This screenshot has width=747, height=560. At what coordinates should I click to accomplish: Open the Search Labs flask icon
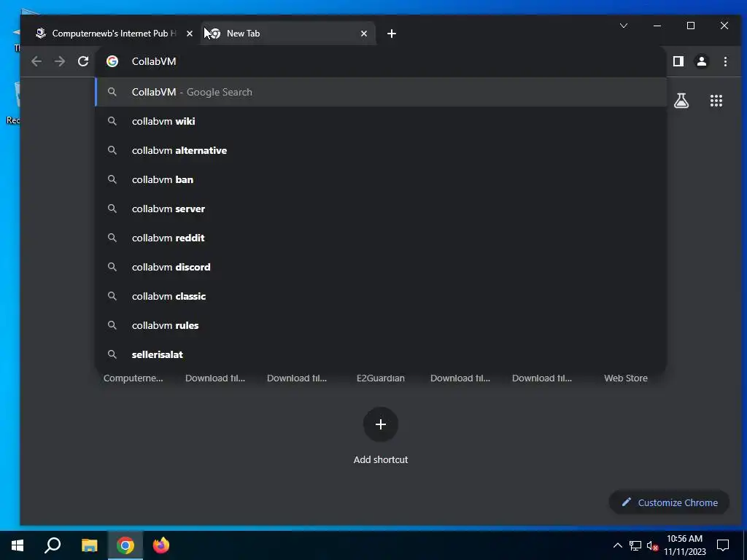681,101
